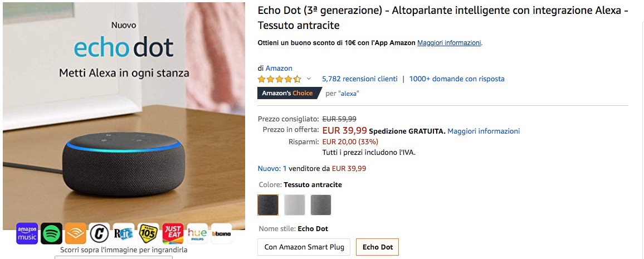
Task: Pick the medium grey fabric color swatch
Action: pyautogui.click(x=321, y=204)
